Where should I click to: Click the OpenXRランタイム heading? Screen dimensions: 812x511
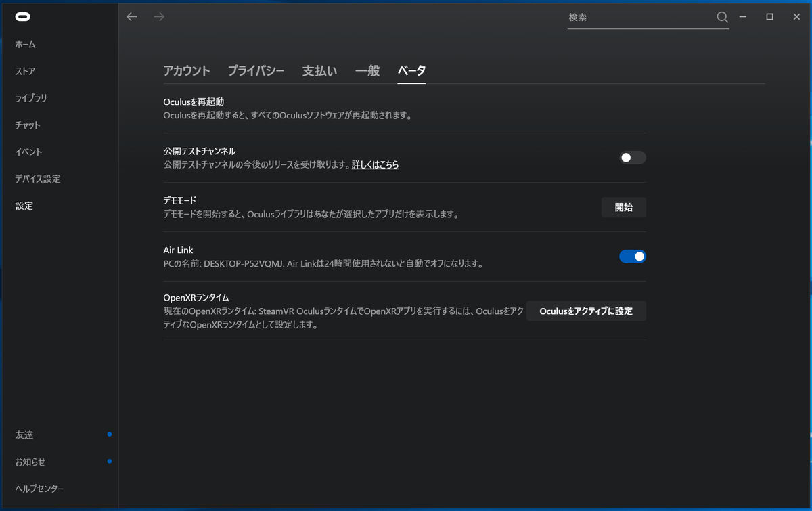coord(196,297)
